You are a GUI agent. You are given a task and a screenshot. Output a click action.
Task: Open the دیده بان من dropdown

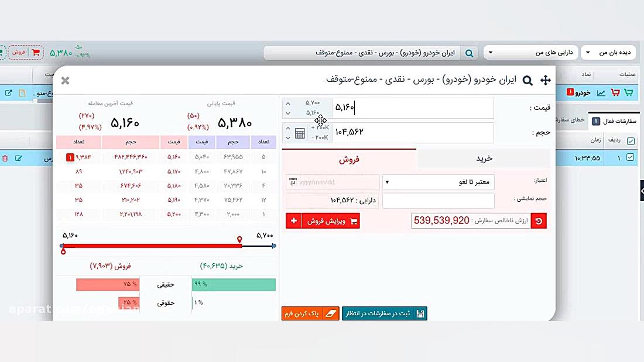click(609, 53)
